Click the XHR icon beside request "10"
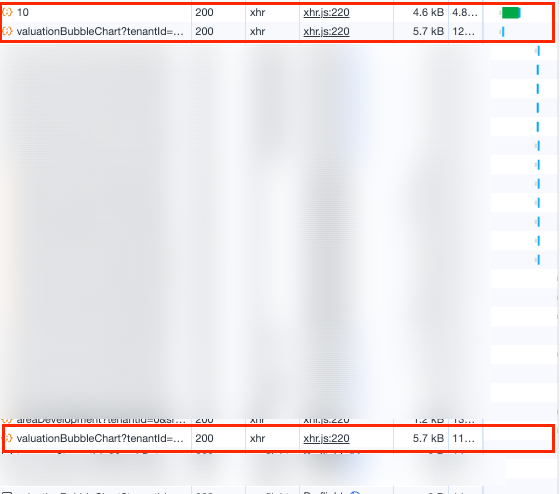 click(7, 13)
